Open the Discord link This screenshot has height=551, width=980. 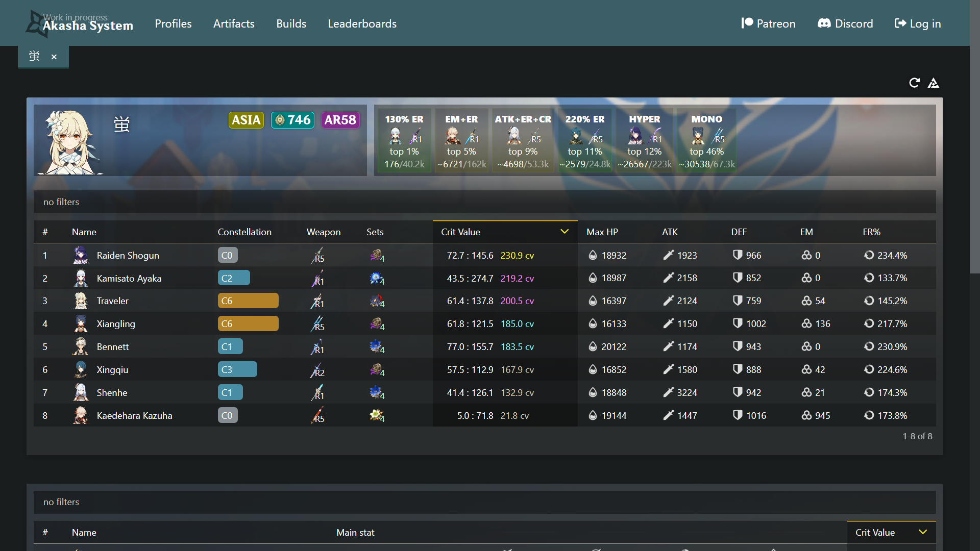[x=845, y=23]
